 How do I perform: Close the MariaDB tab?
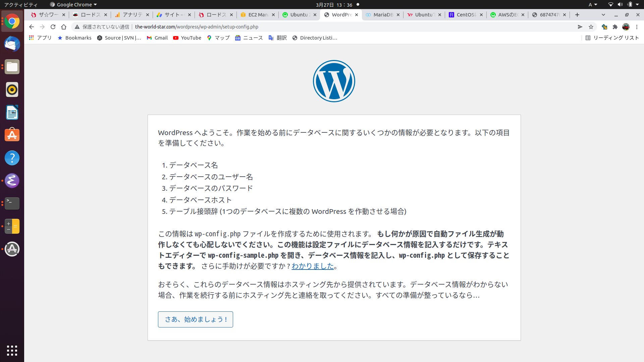pos(398,15)
